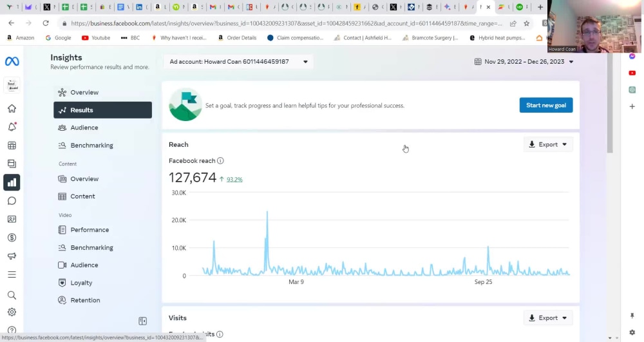Open the Notifications bell icon
Image resolution: width=644 pixels, height=342 pixels.
click(x=12, y=126)
